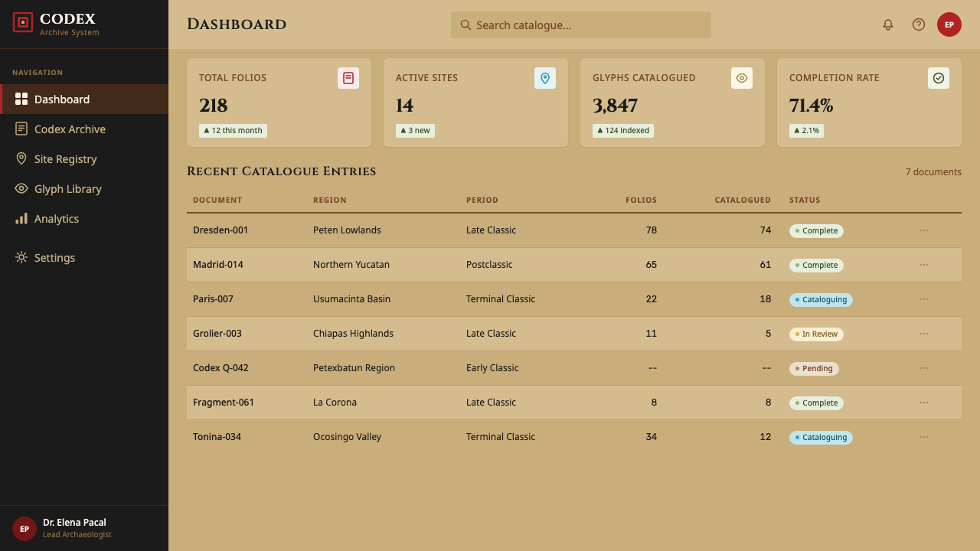Sort by Document column header

(x=217, y=200)
